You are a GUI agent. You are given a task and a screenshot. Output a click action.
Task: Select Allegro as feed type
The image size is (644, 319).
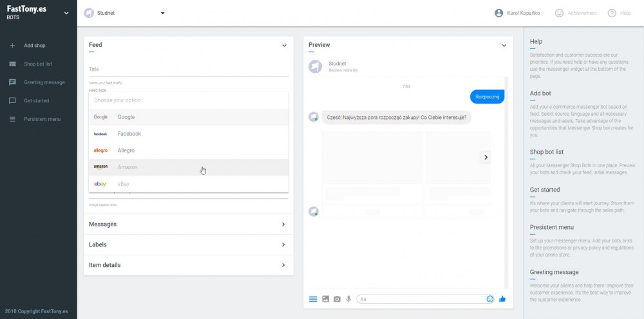click(189, 150)
